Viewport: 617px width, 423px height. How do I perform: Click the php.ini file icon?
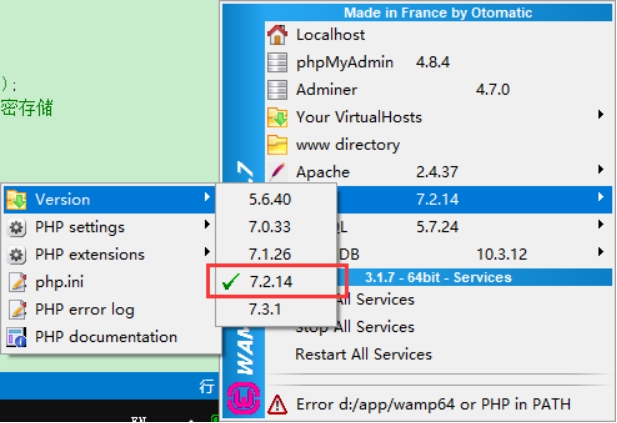point(17,282)
